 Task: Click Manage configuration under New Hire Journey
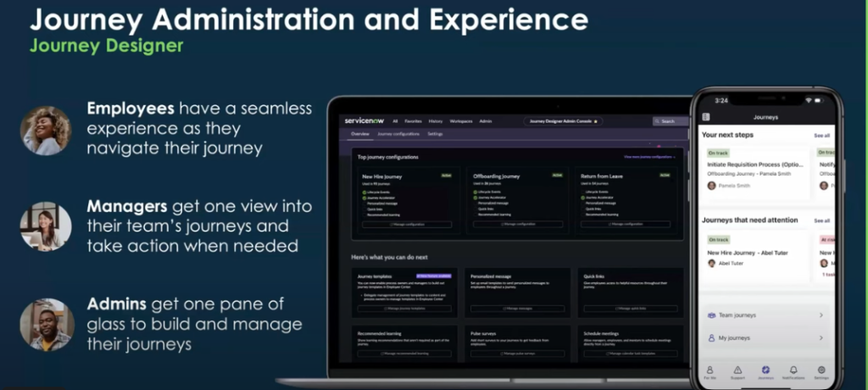point(406,224)
